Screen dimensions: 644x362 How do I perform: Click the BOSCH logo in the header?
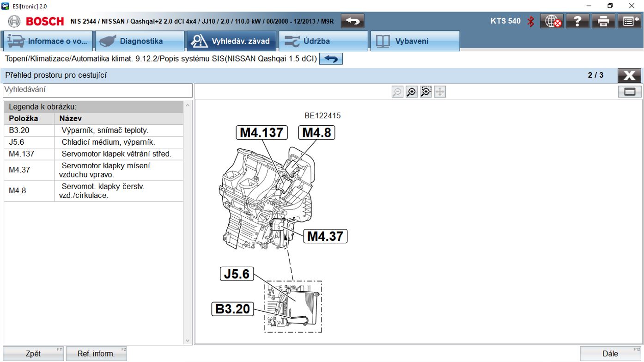[45, 21]
